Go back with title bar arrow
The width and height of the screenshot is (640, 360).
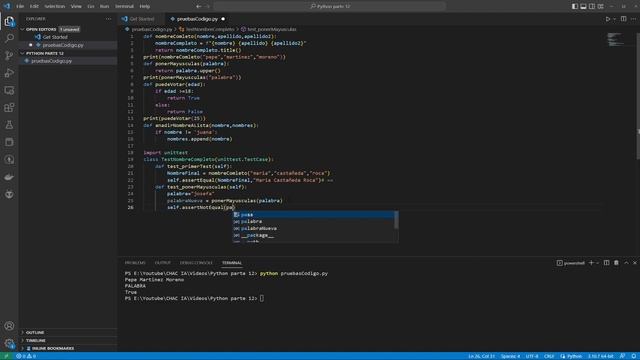tap(199, 7)
